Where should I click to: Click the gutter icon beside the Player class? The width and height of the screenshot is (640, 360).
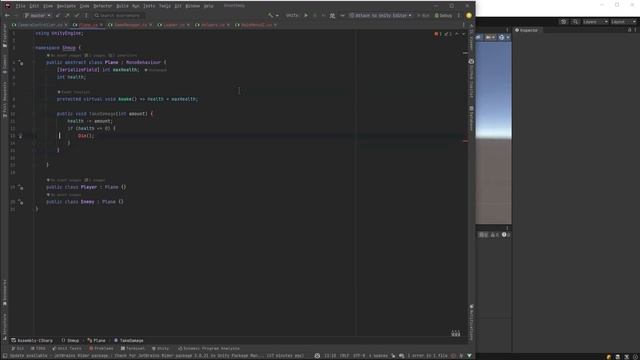(x=20, y=187)
